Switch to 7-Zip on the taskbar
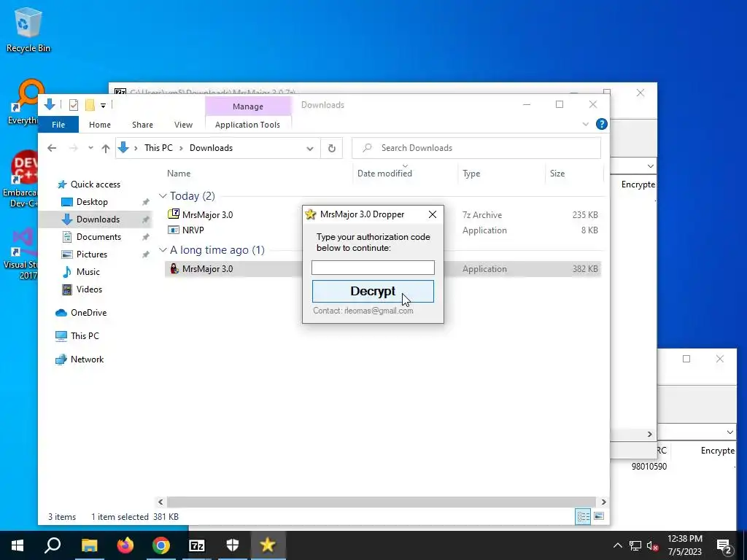747x560 pixels. click(197, 545)
